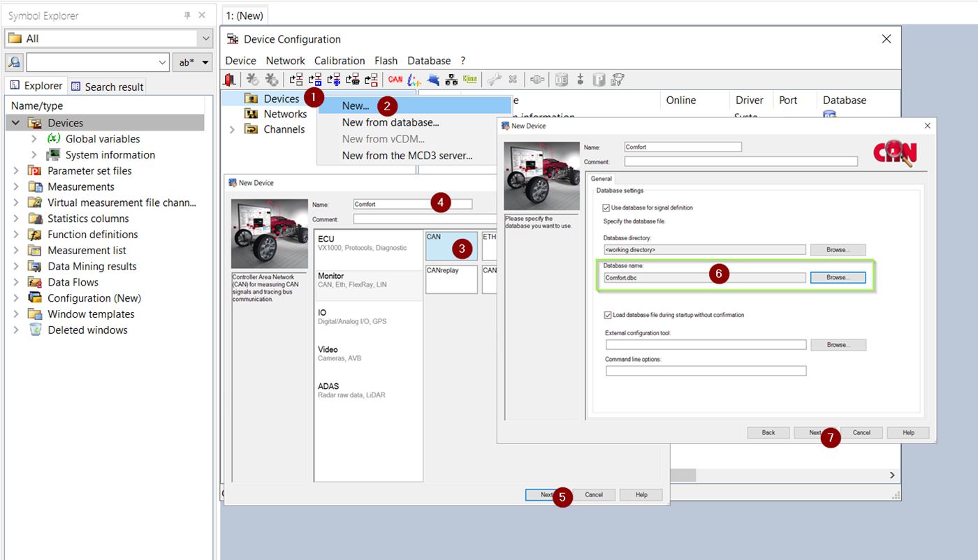Screen dimensions: 978x560
Task: Switch to the Search result tab
Action: pyautogui.click(x=108, y=87)
